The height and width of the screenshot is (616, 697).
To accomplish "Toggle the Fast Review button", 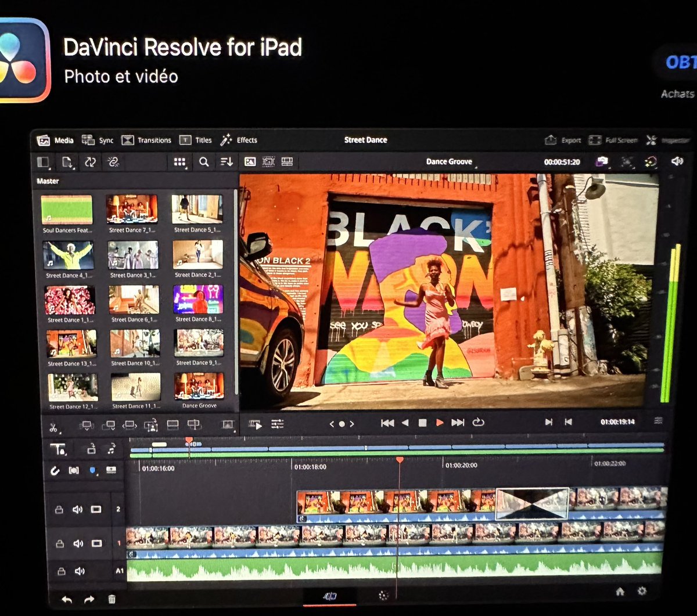I will point(256,424).
